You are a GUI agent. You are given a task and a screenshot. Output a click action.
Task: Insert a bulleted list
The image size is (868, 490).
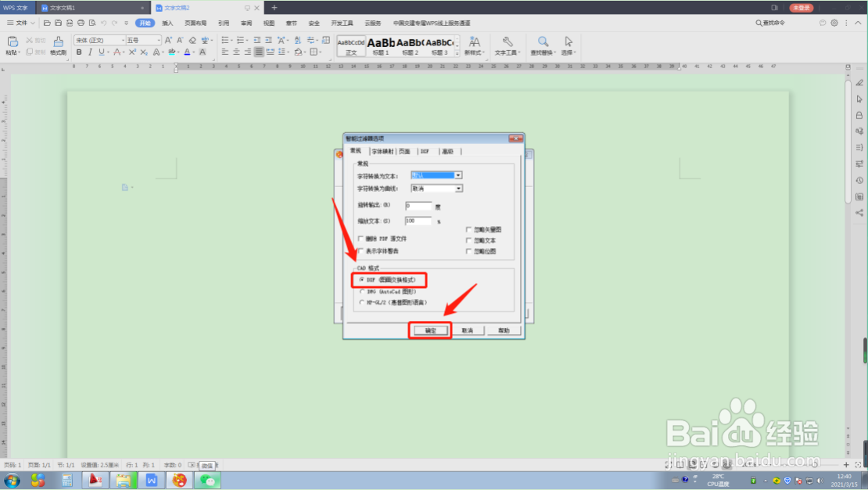[224, 40]
